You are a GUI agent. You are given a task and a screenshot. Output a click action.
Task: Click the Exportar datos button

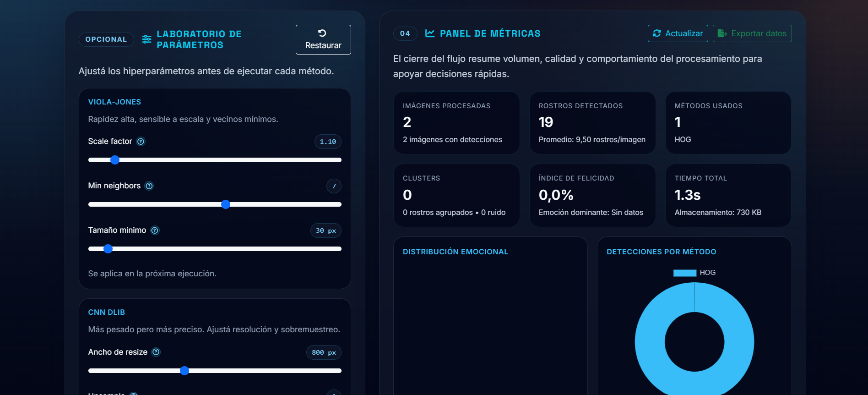(x=752, y=33)
